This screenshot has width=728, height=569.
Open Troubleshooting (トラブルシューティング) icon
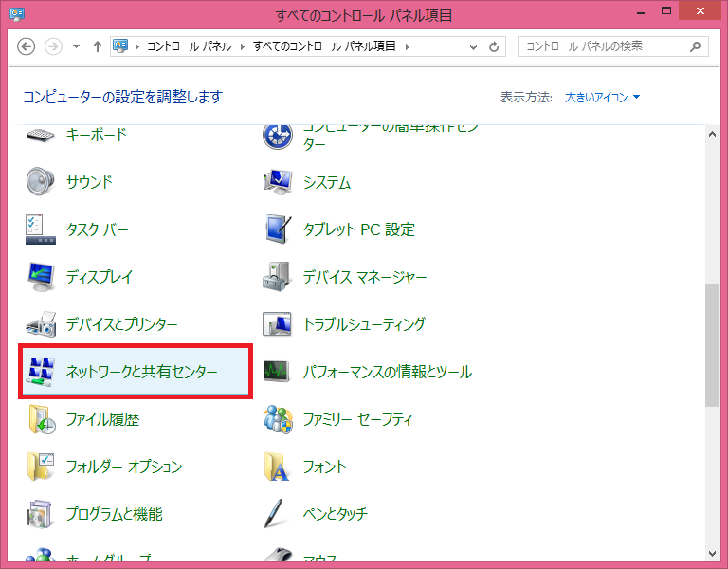(x=278, y=324)
